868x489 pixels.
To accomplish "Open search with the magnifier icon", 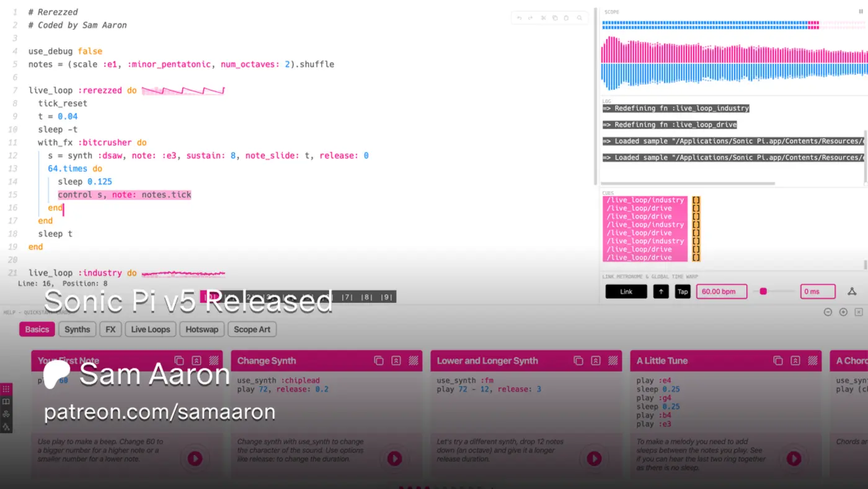I will click(x=580, y=18).
